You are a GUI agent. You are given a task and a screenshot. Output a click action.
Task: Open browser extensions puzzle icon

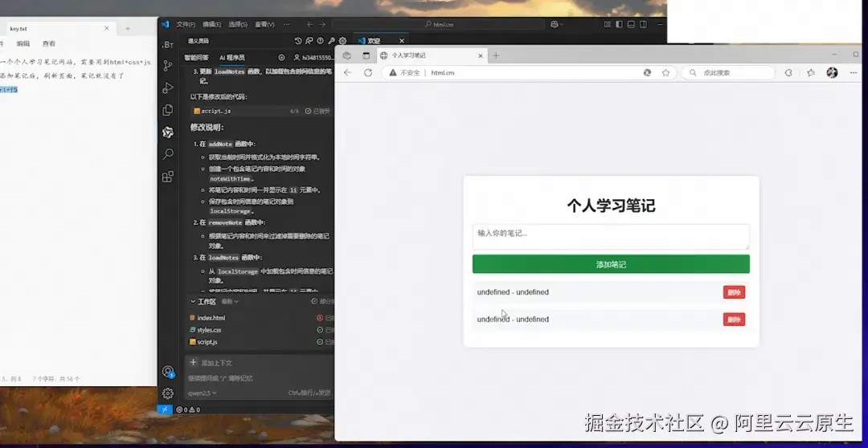pos(788,72)
